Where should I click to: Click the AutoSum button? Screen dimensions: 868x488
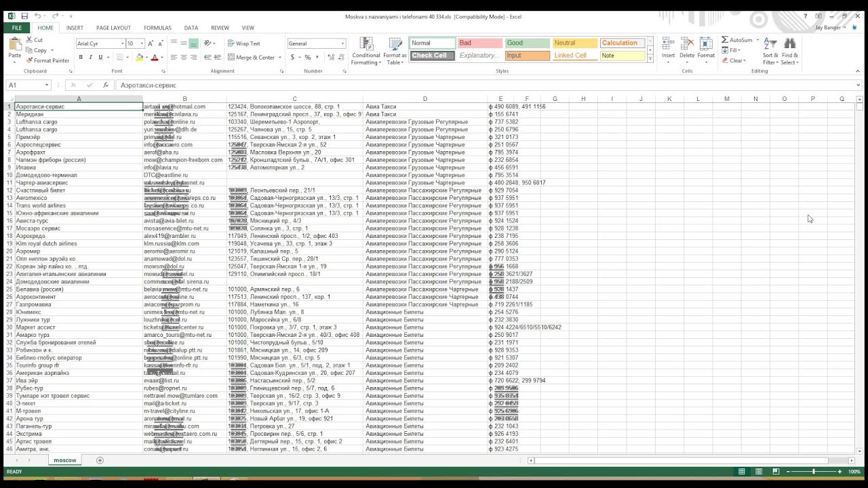[736, 40]
